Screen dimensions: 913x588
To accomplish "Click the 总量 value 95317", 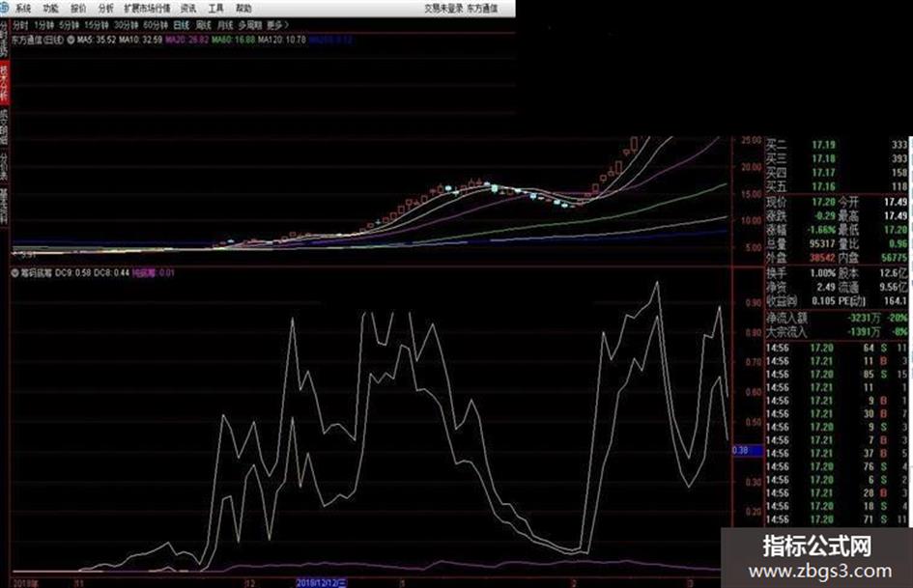I will [x=823, y=243].
